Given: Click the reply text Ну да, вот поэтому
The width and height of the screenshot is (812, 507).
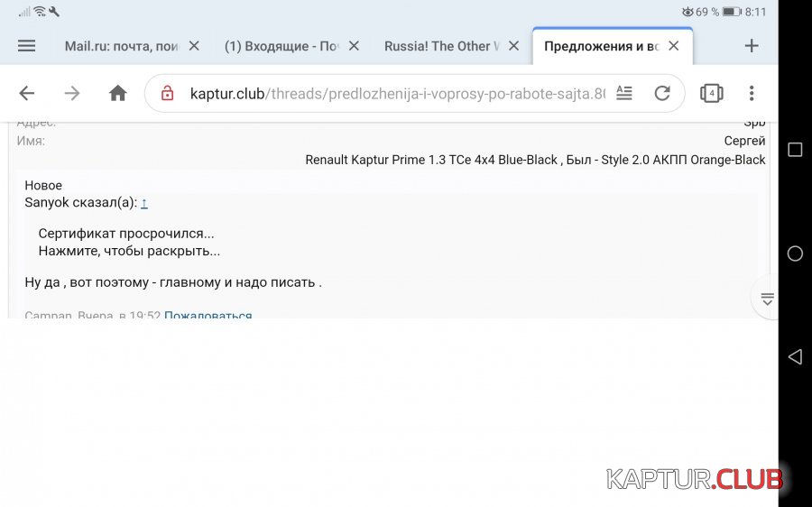Looking at the screenshot, I should pyautogui.click(x=173, y=282).
